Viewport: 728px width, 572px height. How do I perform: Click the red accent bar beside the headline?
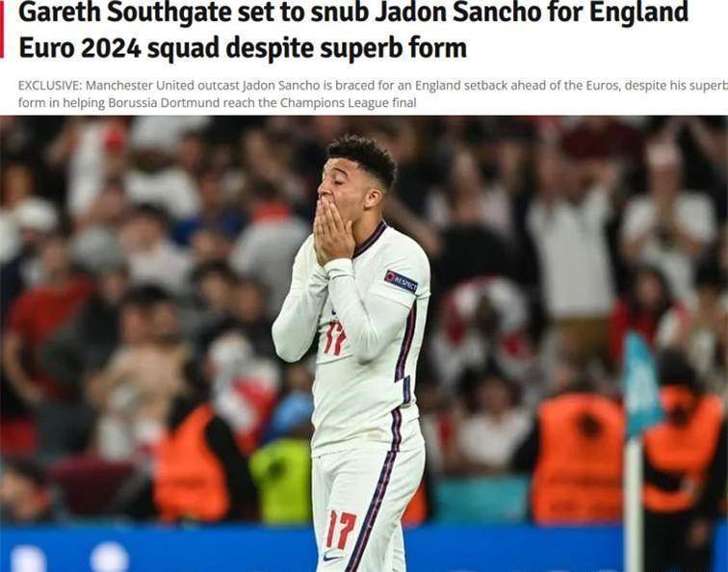tap(2, 30)
